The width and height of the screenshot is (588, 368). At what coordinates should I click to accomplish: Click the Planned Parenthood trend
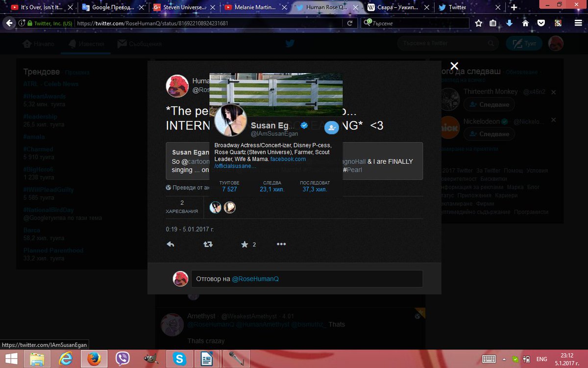pyautogui.click(x=53, y=251)
